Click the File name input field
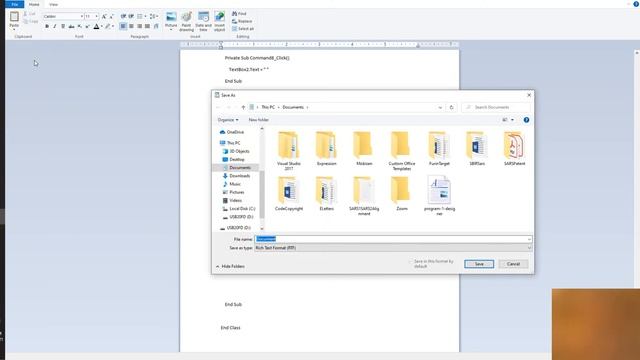 tap(393, 239)
